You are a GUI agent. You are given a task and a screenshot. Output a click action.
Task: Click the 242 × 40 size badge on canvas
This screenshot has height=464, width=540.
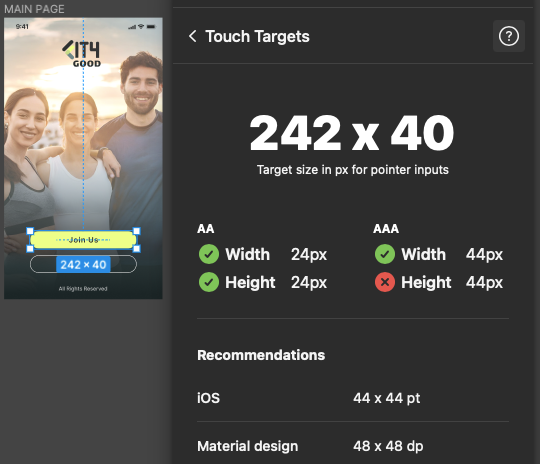83,265
